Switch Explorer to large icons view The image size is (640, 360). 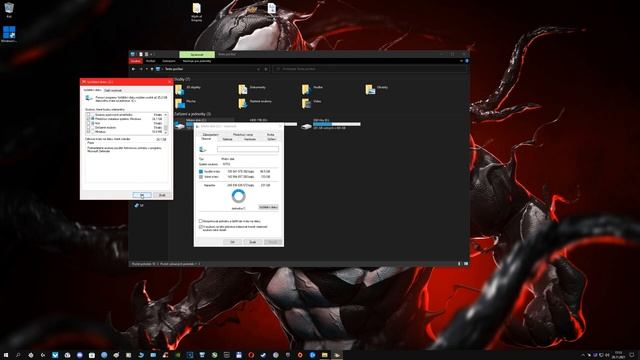point(466,264)
